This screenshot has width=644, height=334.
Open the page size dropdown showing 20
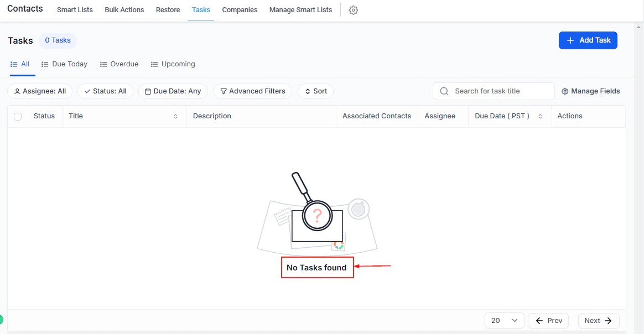504,320
